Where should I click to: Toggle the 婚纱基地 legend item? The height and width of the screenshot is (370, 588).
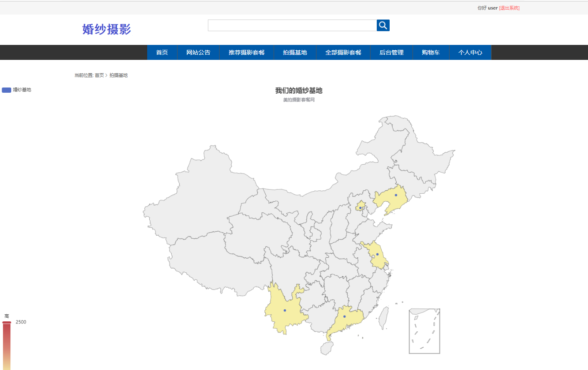point(17,90)
